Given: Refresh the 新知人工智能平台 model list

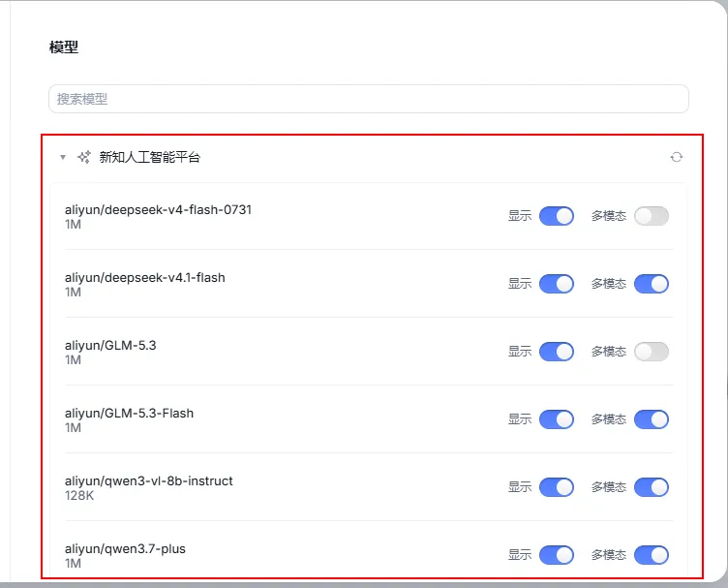Looking at the screenshot, I should [677, 158].
